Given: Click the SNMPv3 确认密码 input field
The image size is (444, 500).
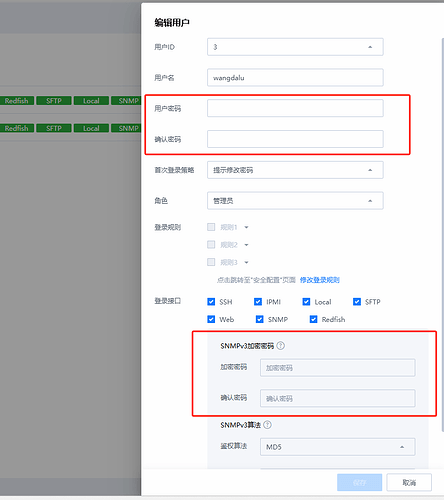Looking at the screenshot, I should pyautogui.click(x=338, y=398).
